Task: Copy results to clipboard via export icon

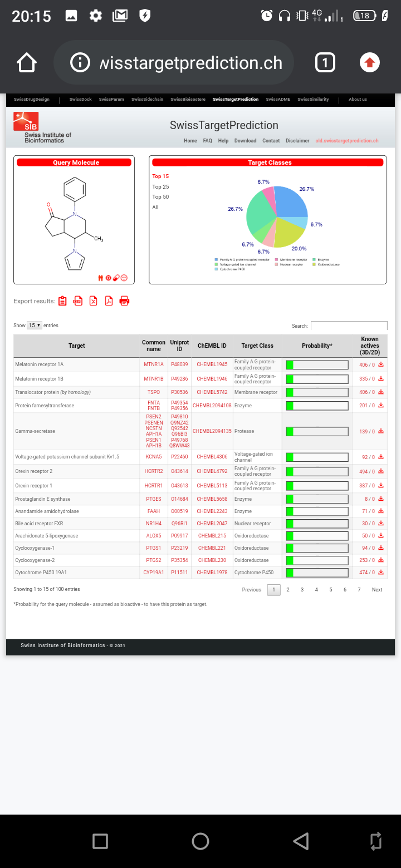Action: click(x=62, y=301)
